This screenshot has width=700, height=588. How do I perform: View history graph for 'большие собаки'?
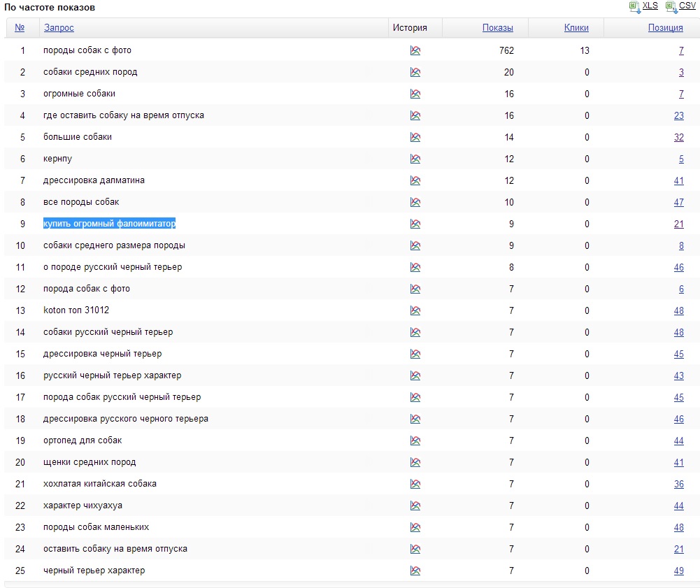[415, 137]
